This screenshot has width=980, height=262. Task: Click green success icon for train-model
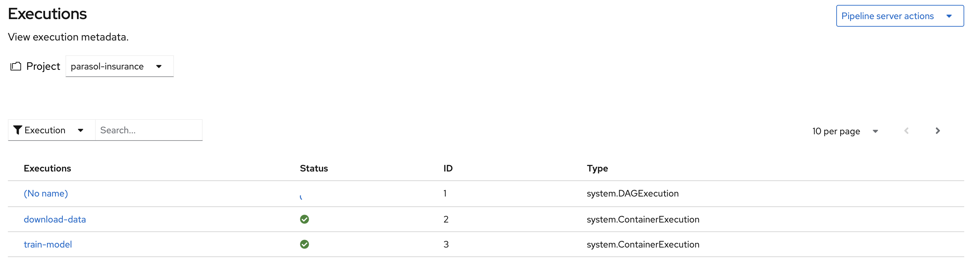point(304,245)
